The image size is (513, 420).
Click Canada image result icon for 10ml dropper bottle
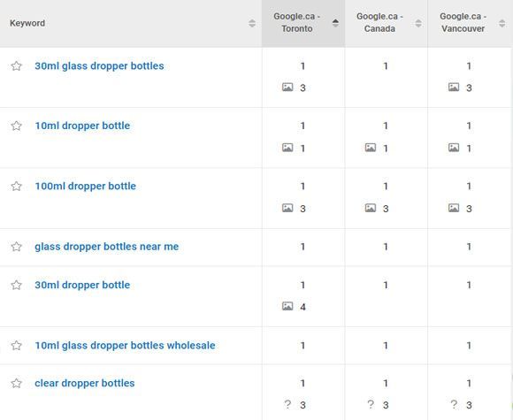point(371,148)
